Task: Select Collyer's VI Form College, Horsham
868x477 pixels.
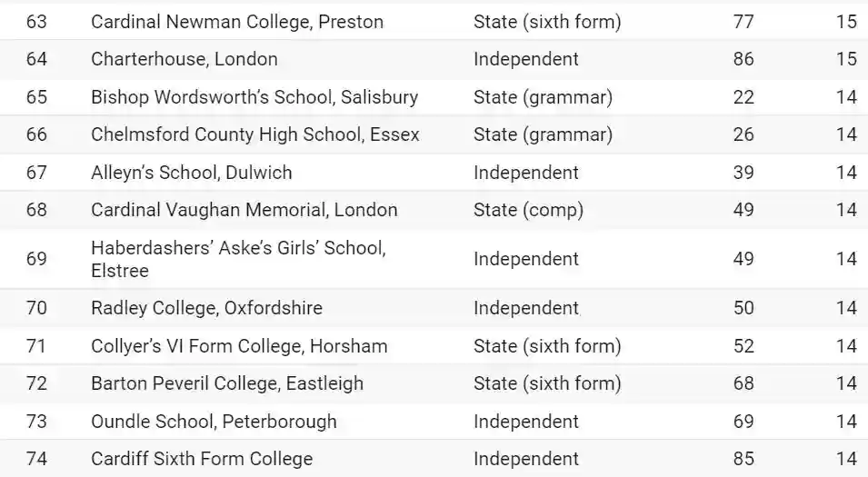Action: click(x=239, y=346)
